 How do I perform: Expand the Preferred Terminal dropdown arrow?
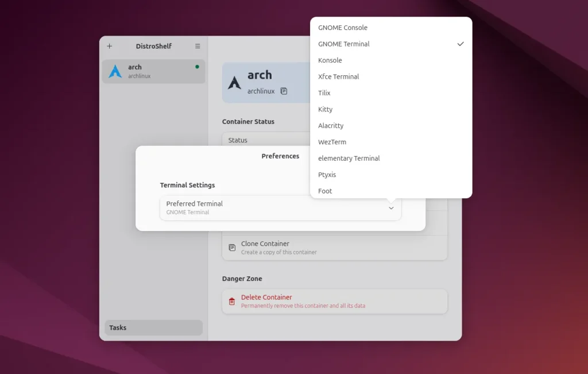coord(391,208)
